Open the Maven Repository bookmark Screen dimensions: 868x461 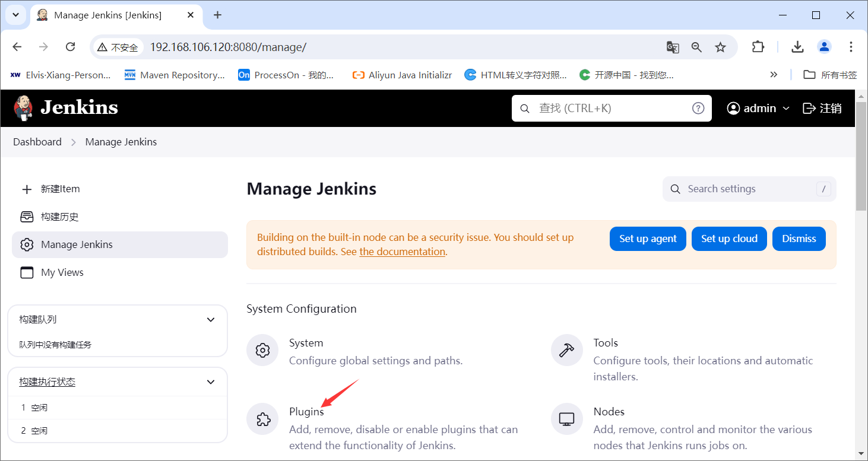pyautogui.click(x=175, y=75)
